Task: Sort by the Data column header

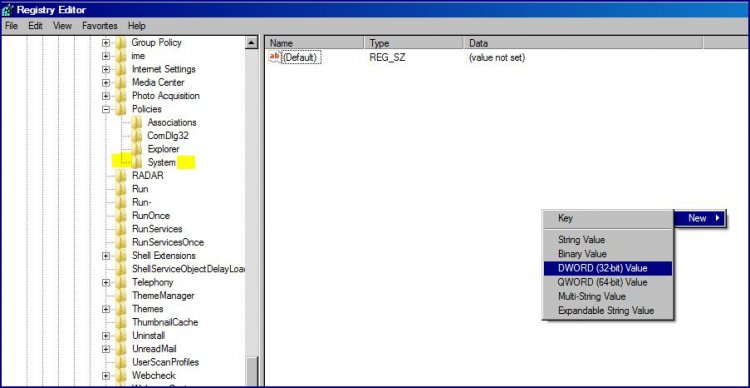Action: [x=583, y=43]
